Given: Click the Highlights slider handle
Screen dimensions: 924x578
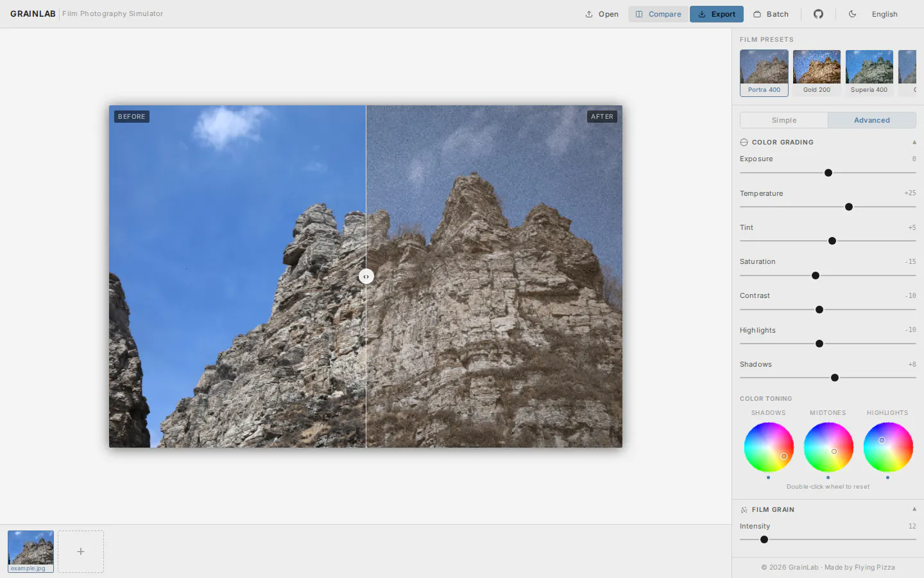Looking at the screenshot, I should pos(819,344).
